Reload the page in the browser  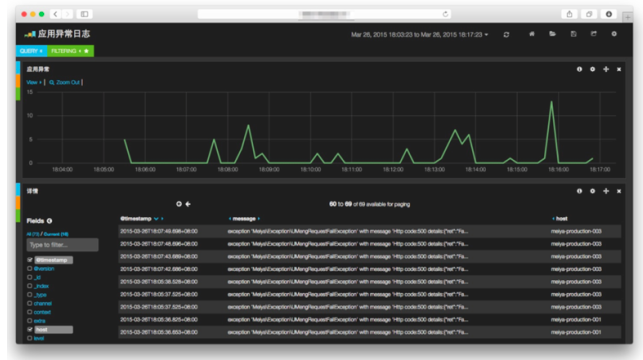point(445,14)
